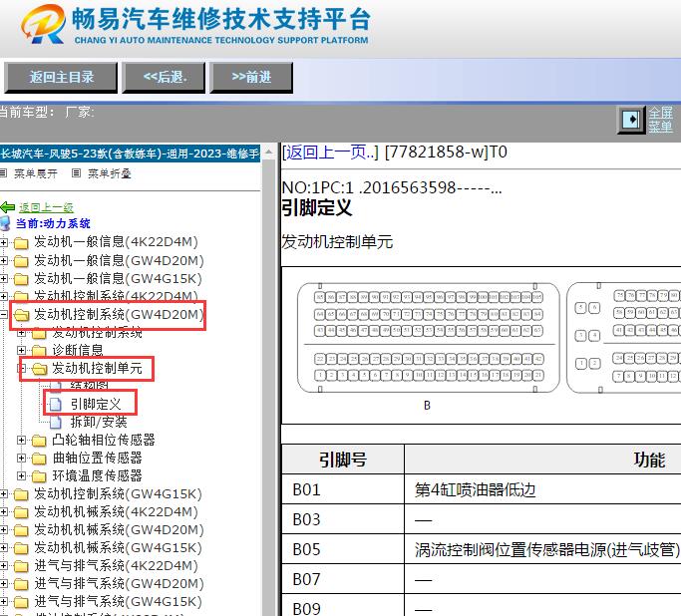Expand the 发动机机械系统(4K22D4M) node
681x616 pixels.
(x=4, y=511)
